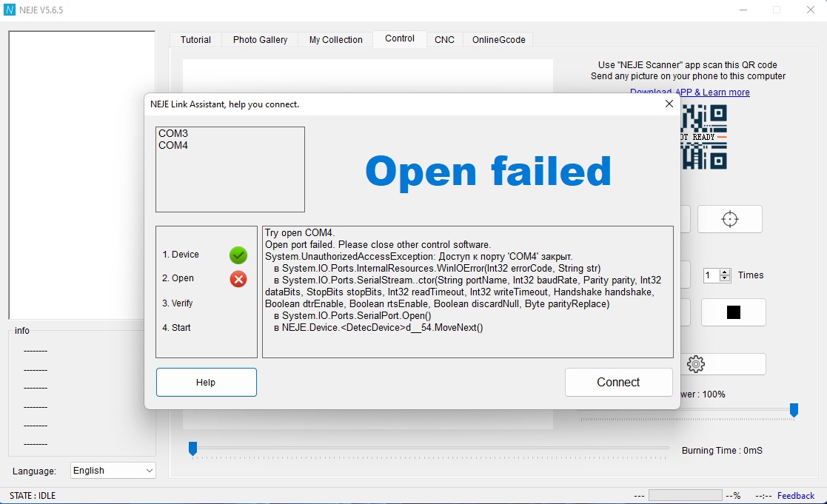Click the '1. Device' step label

[181, 254]
